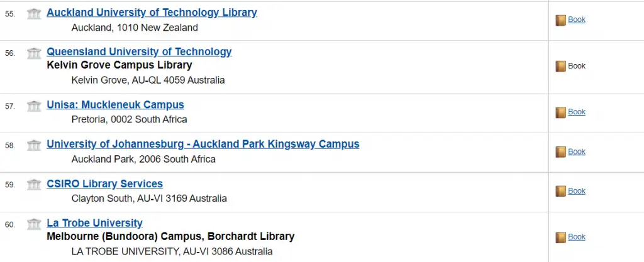Open University of Johannesburg Kingsway Campus link
This screenshot has width=644, height=262.
pyautogui.click(x=203, y=144)
